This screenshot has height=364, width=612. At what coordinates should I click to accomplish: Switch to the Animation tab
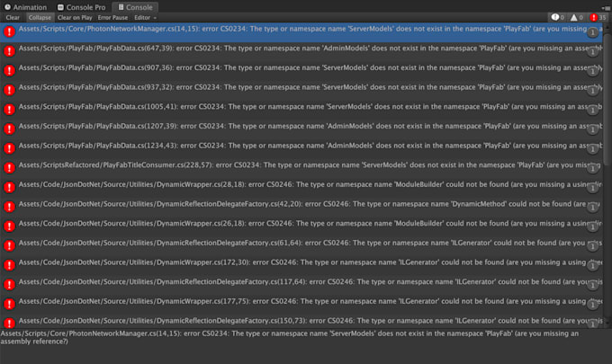(x=25, y=7)
